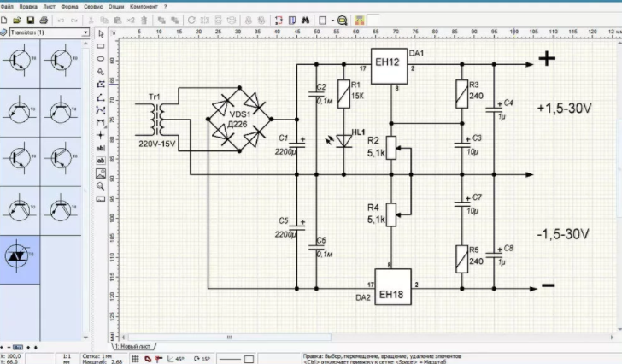Open the Transistors library dropdown

[x=85, y=32]
